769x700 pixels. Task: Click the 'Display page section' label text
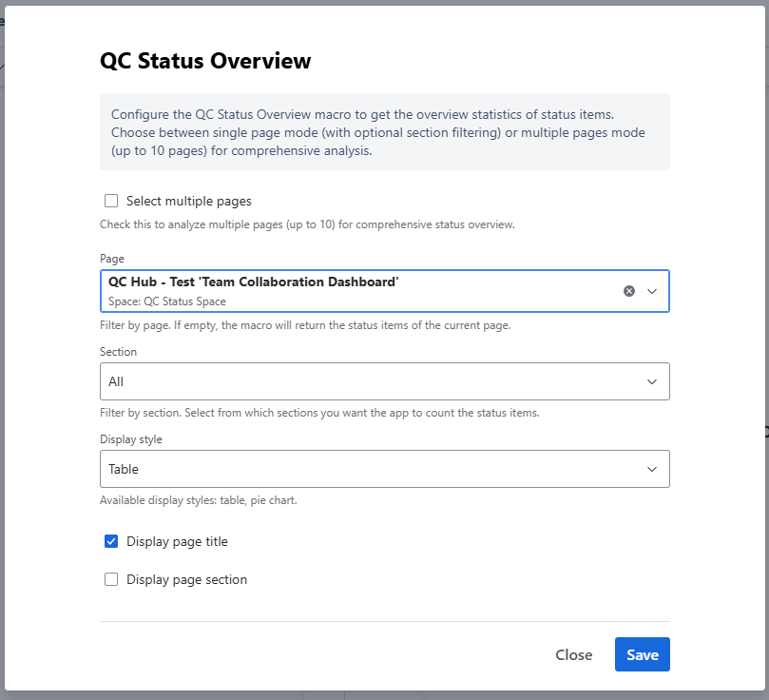pos(186,579)
